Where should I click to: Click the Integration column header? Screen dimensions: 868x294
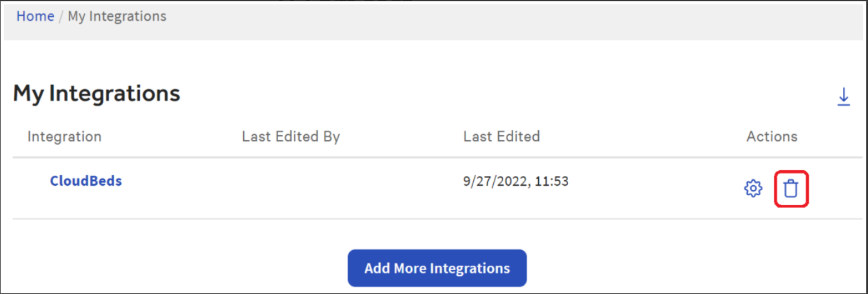[x=64, y=136]
